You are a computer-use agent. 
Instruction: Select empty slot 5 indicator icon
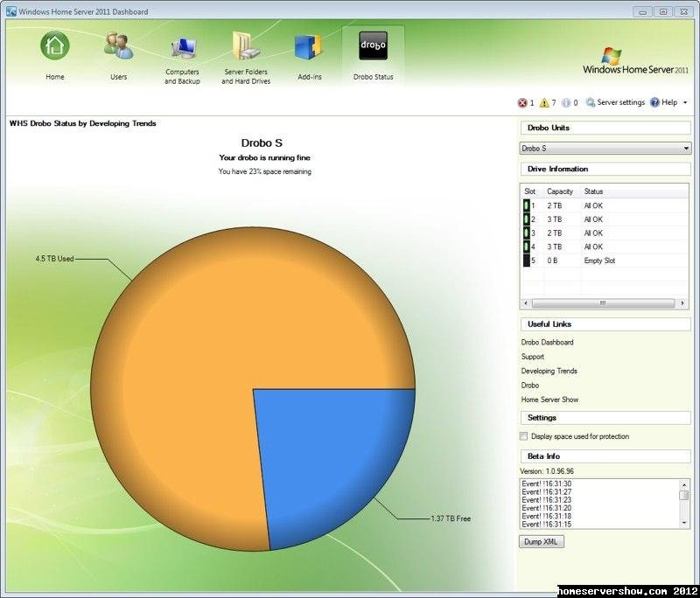tap(527, 261)
